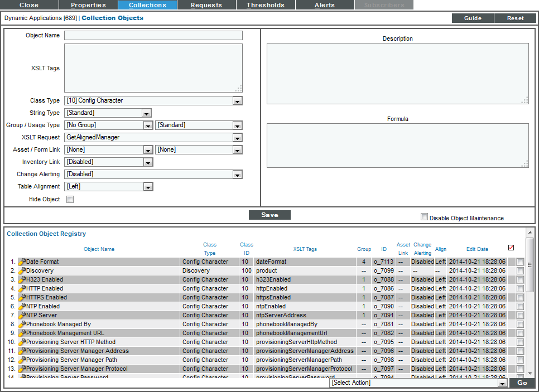This screenshot has height=392, width=539.
Task: Enable the Disable Object Maintenance checkbox
Action: pos(424,217)
